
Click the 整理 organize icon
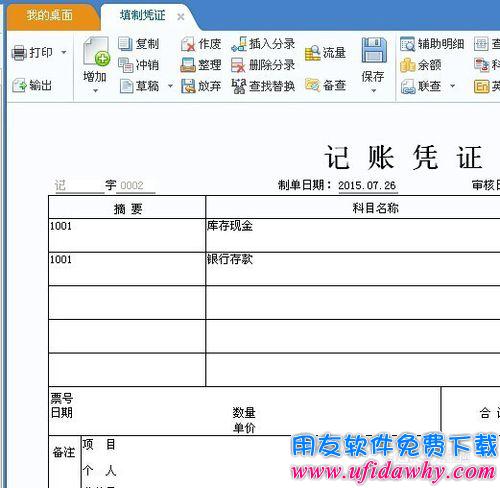(188, 65)
